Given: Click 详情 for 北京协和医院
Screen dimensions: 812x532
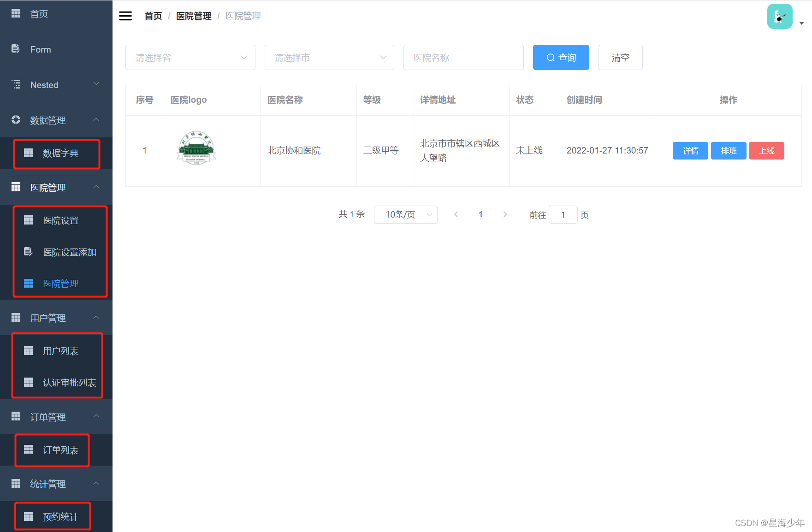Looking at the screenshot, I should [x=690, y=151].
